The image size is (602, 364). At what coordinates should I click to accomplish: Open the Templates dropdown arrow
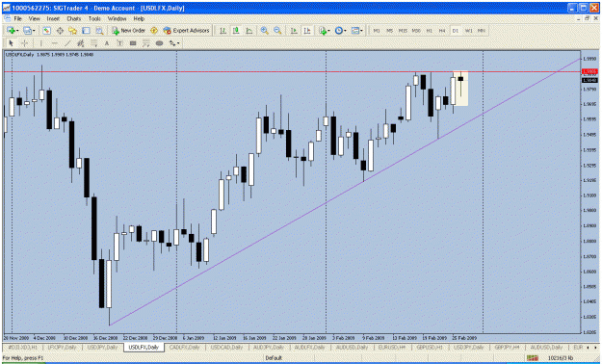361,31
